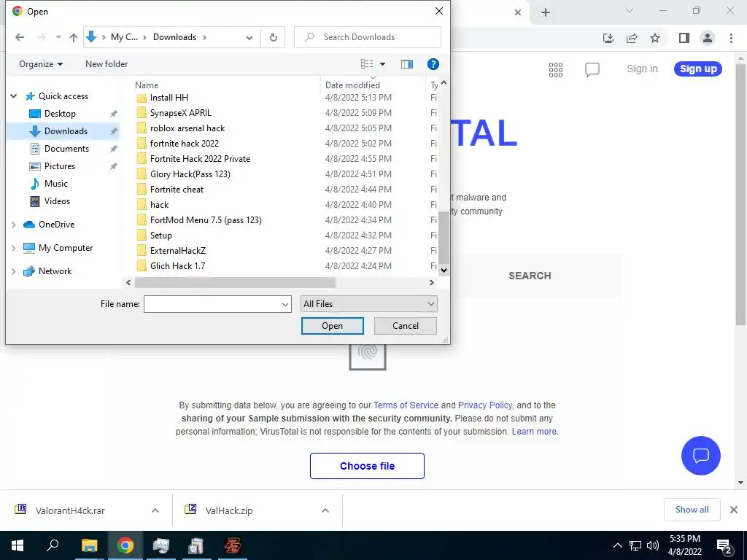The width and height of the screenshot is (747, 560).
Task: Open VirusTotal comments icon in header
Action: 592,69
